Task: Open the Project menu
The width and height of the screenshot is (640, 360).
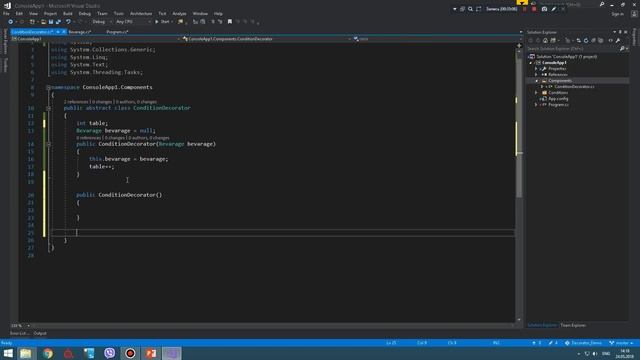Action: (50, 13)
